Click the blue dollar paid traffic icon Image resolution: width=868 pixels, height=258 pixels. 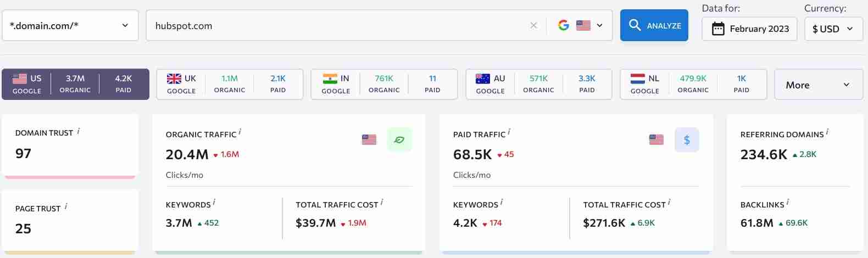[x=686, y=140]
